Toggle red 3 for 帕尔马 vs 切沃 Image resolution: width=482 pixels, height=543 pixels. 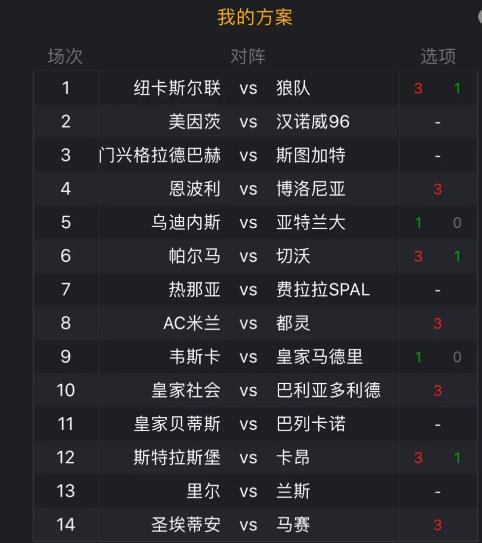(418, 257)
